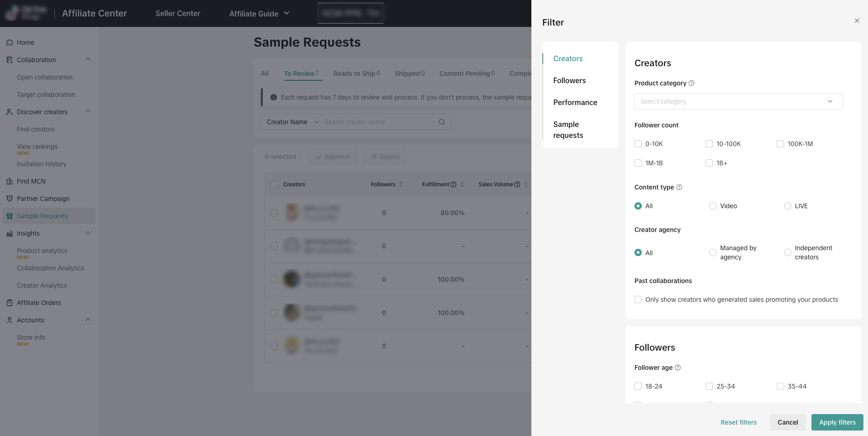This screenshot has height=436, width=868.
Task: Enable the 100K-1M follower count checkbox
Action: click(780, 144)
